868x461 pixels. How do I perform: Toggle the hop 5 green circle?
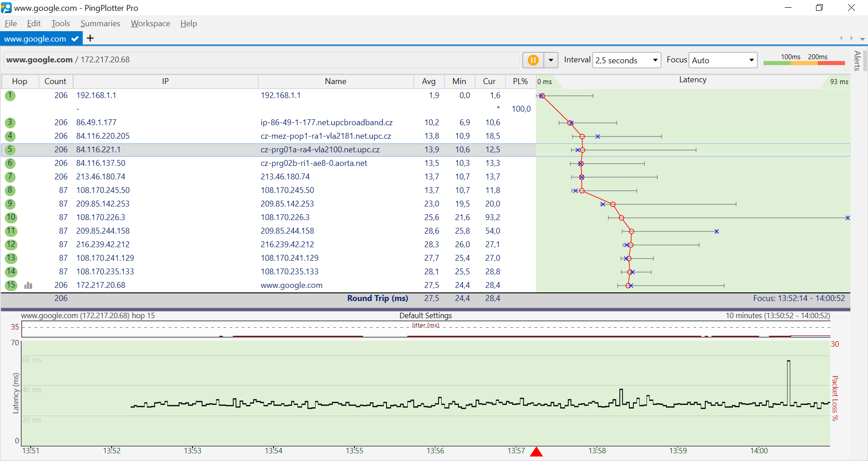tap(10, 150)
